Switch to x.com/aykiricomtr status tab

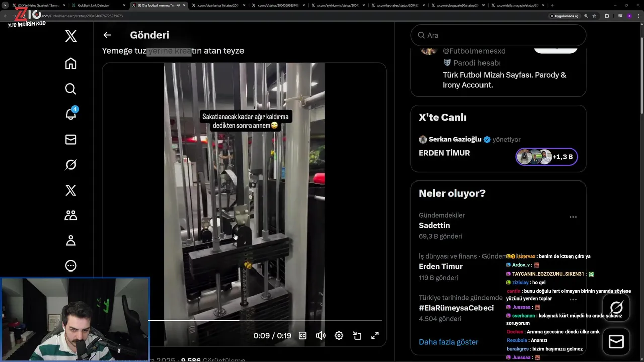pyautogui.click(x=337, y=5)
